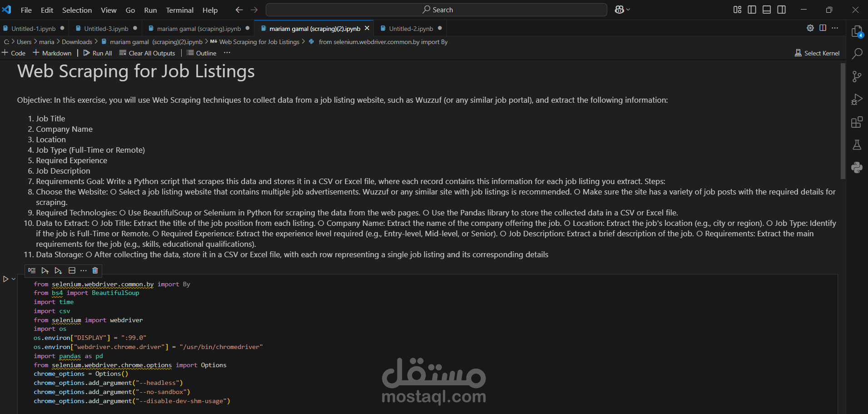Split the cell using cell toolbar icon

tap(72, 270)
